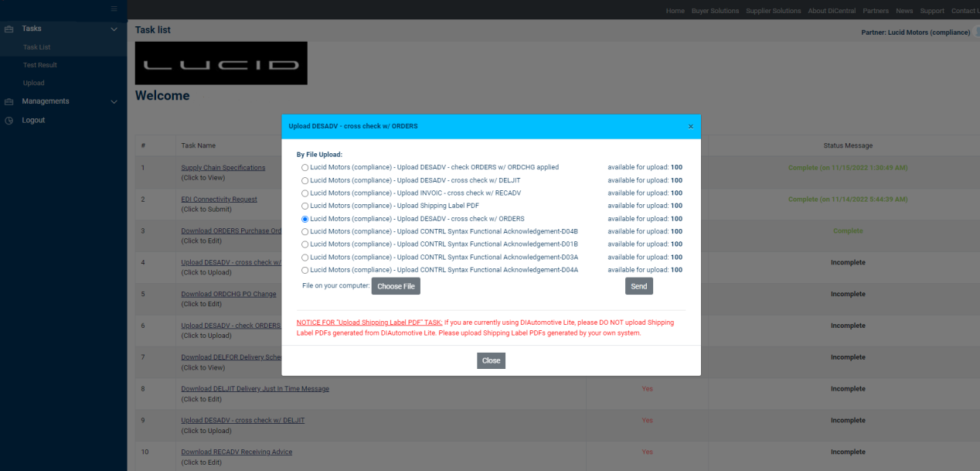Select radio CONTRL Syntax Functional Acknowledgement-D04B
The image size is (980, 471).
305,231
